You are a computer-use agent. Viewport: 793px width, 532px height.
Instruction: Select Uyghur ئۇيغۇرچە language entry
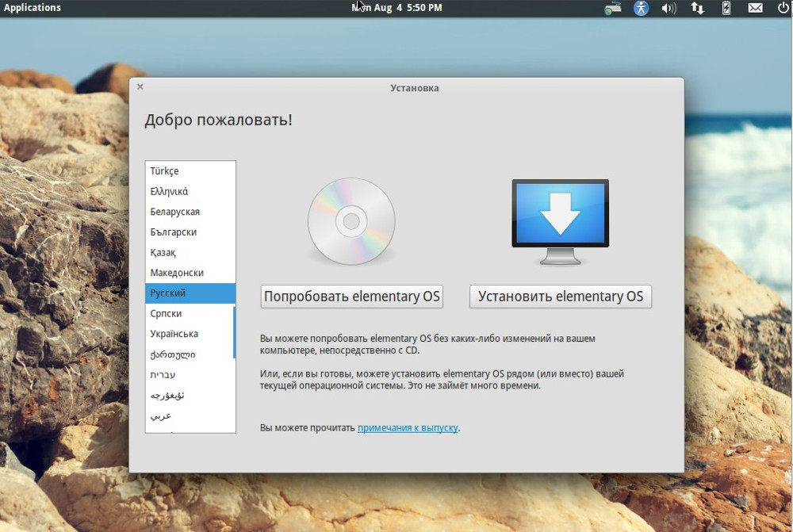pos(190,396)
